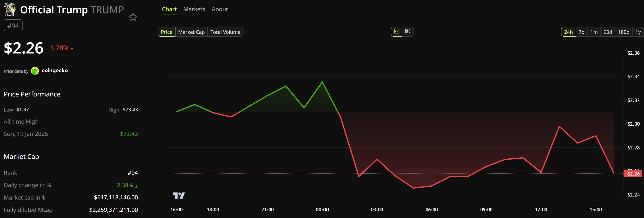Viewport: 644px width, 218px height.
Task: Click the 00:00 time axis label
Action: (322, 210)
